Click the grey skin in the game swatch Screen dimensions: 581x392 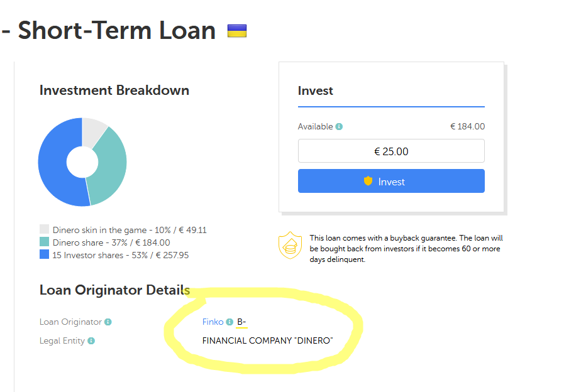coord(44,230)
